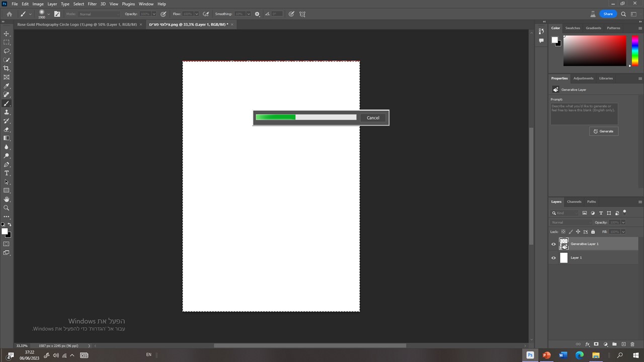
Task: Click the hue spectrum slider
Action: (x=635, y=50)
